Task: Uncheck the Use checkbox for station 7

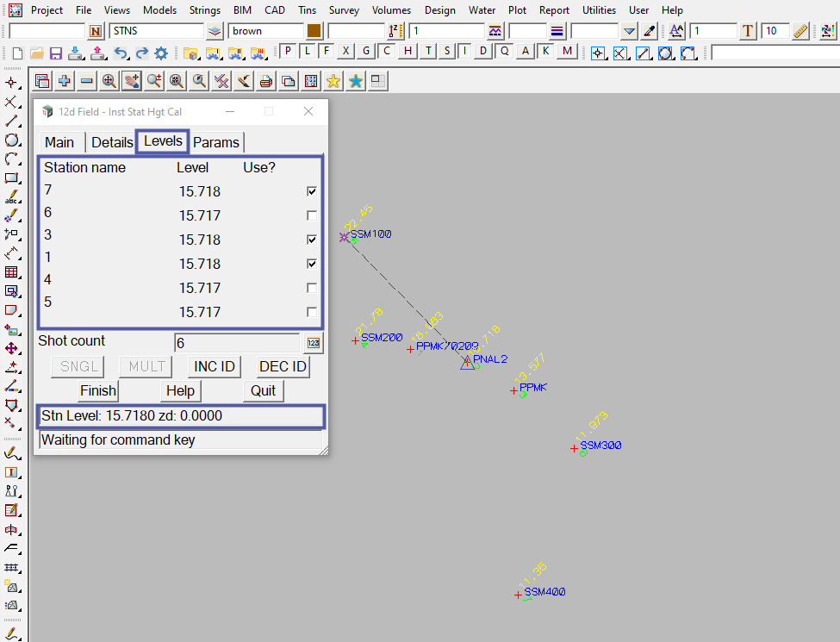Action: click(x=312, y=191)
